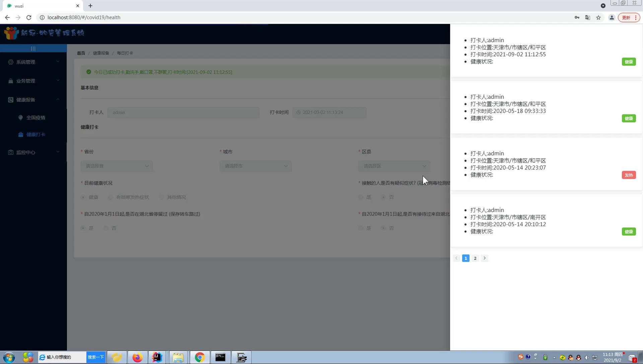Click the 业务管理 lock icon

point(11,81)
